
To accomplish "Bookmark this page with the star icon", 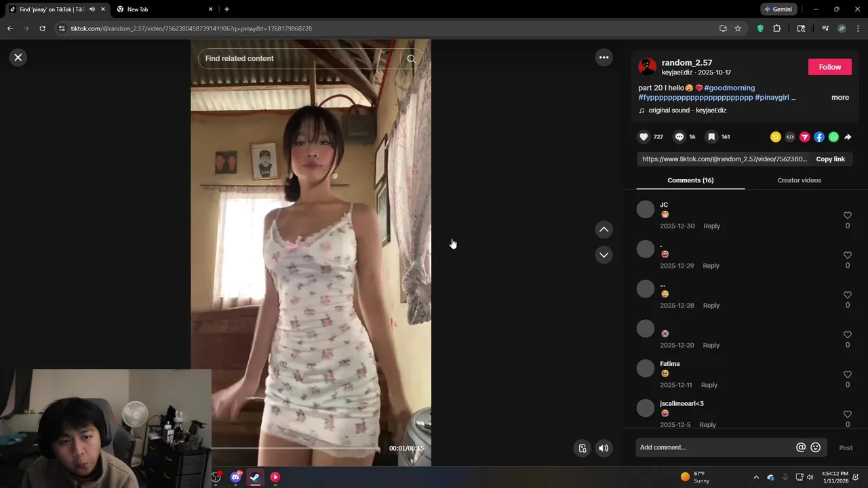I will 738,28.
